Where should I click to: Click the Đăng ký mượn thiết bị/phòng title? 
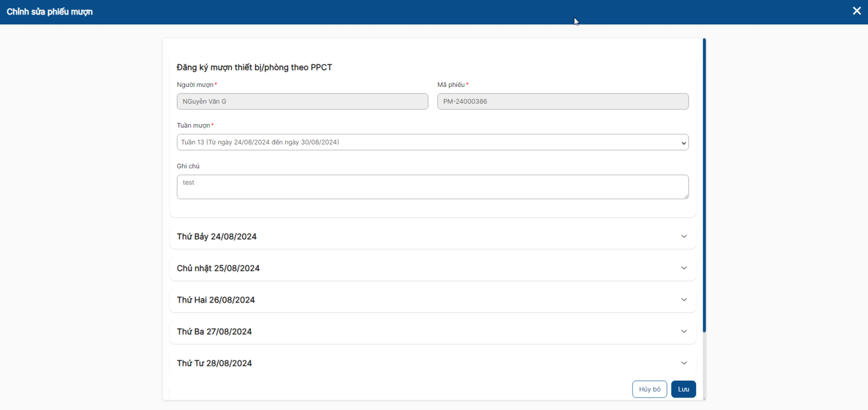(254, 67)
